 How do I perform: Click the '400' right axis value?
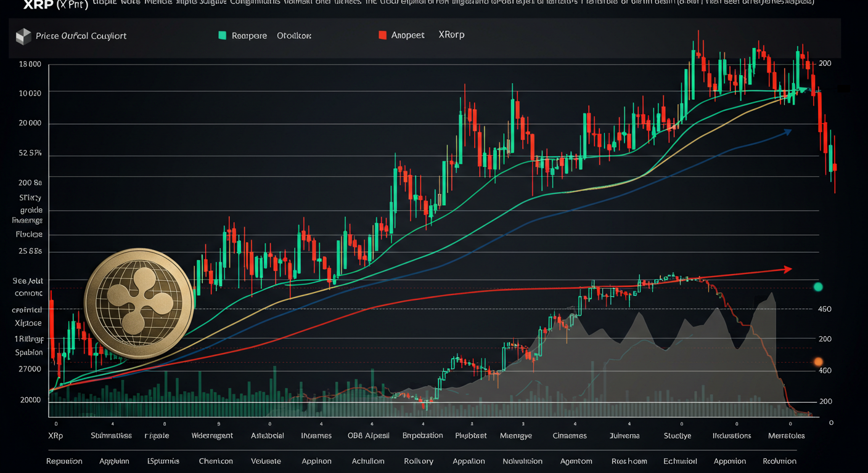pyautogui.click(x=824, y=370)
